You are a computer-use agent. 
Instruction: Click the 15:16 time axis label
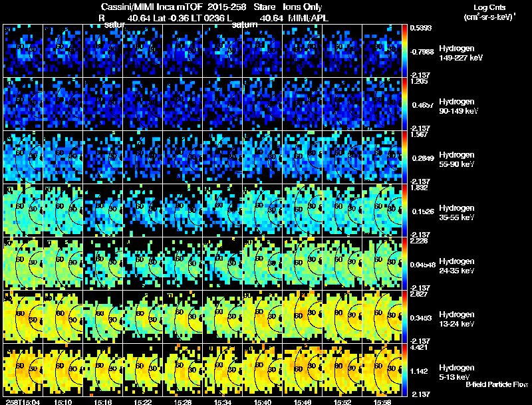103,402
